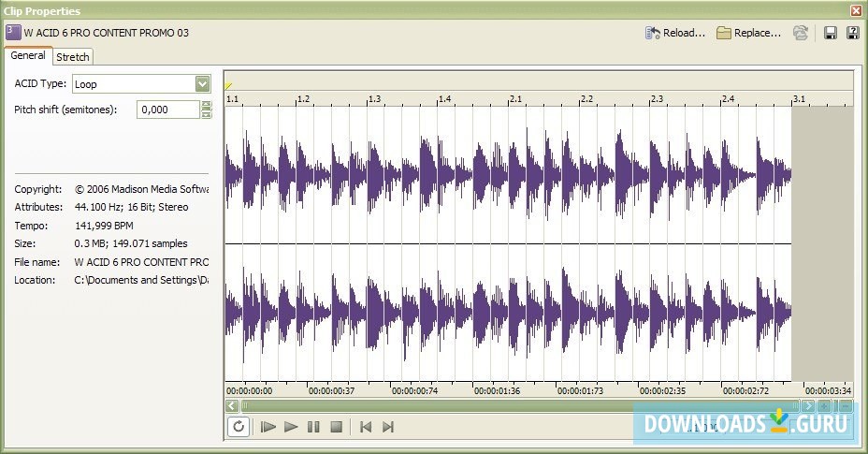868x454 pixels.
Task: Click beat marker 1.3 on the ruler
Action: tap(375, 98)
